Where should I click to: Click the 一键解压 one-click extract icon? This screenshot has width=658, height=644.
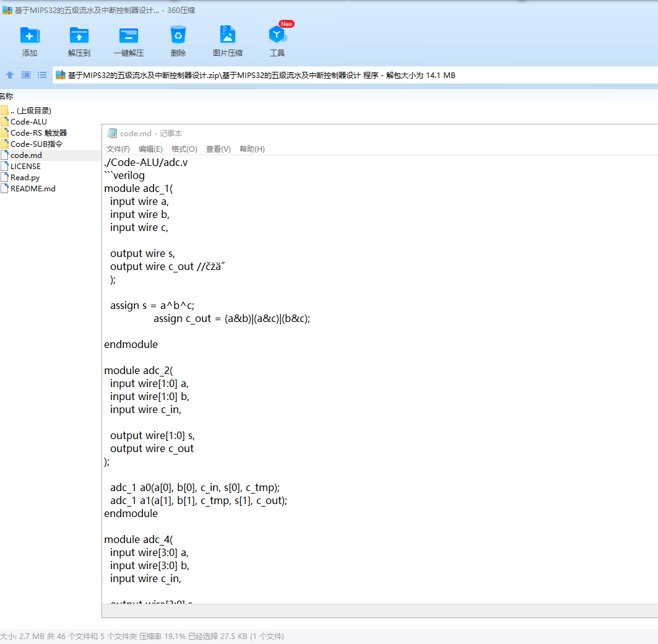coord(128,36)
